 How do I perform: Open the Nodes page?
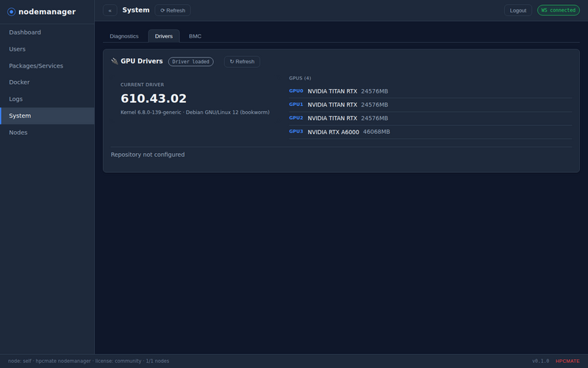pos(47,132)
